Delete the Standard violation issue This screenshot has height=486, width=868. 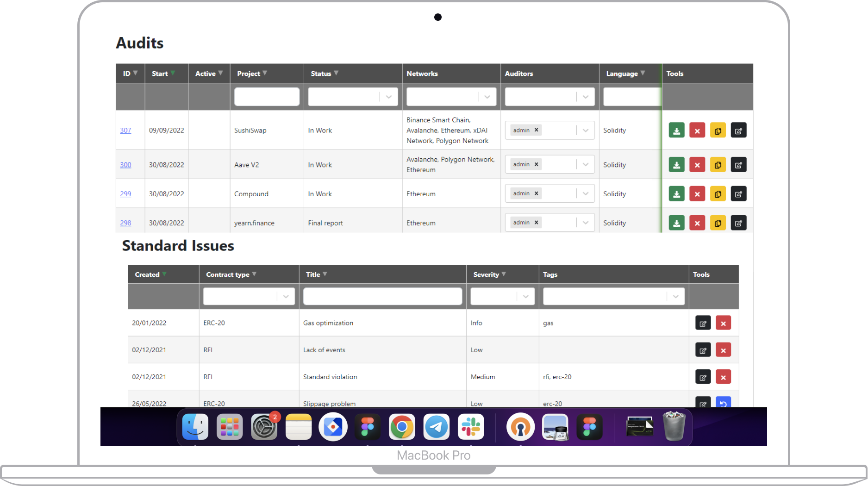(x=723, y=376)
